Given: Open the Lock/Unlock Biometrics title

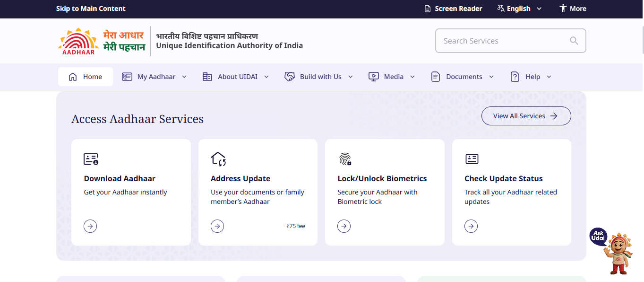Looking at the screenshot, I should pos(382,178).
